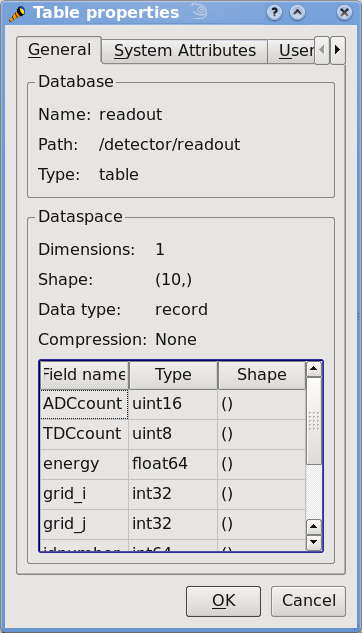This screenshot has height=633, width=362.
Task: Select the ADCcount field cell
Action: click(x=84, y=404)
